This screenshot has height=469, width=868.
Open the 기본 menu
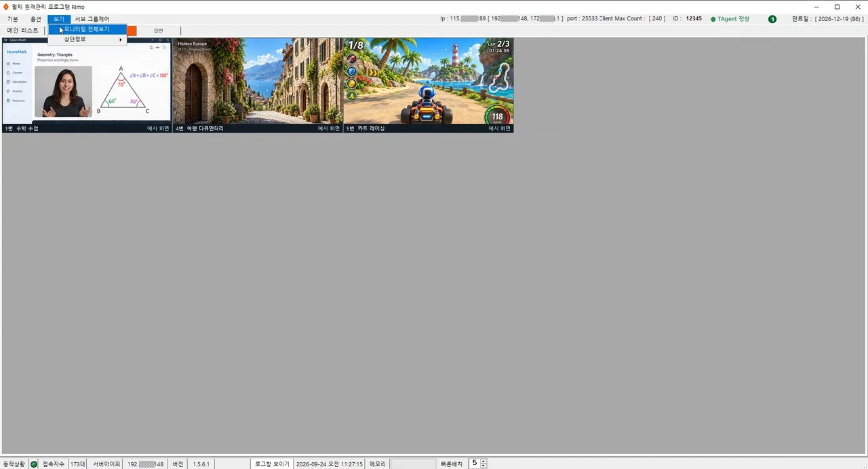point(12,19)
